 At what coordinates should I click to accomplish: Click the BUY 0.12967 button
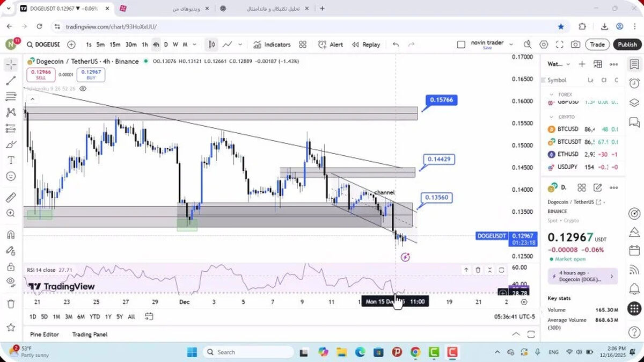pos(91,75)
